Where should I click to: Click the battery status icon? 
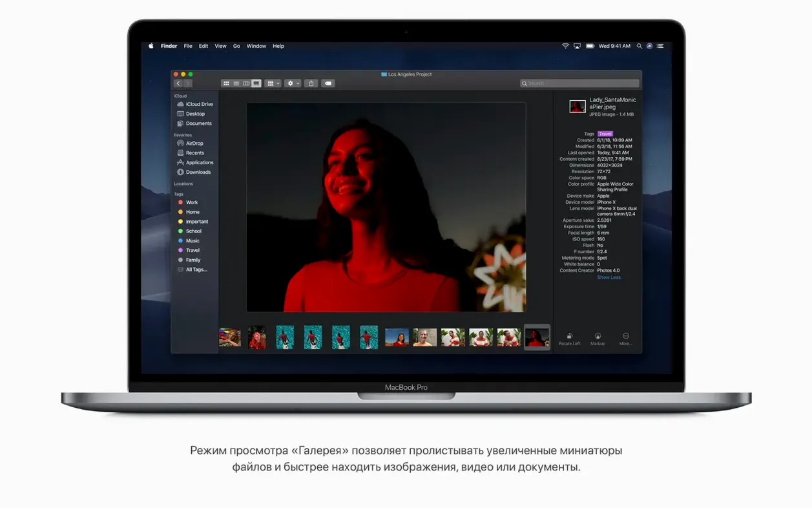[x=590, y=46]
